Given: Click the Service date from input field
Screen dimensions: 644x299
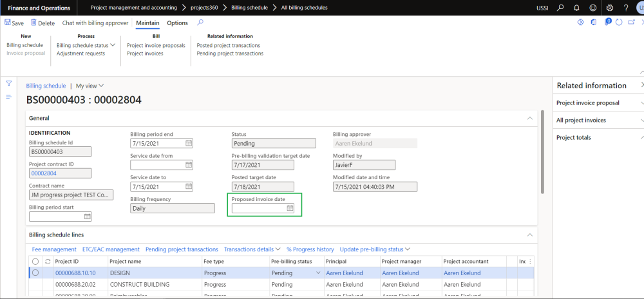Looking at the screenshot, I should (157, 165).
